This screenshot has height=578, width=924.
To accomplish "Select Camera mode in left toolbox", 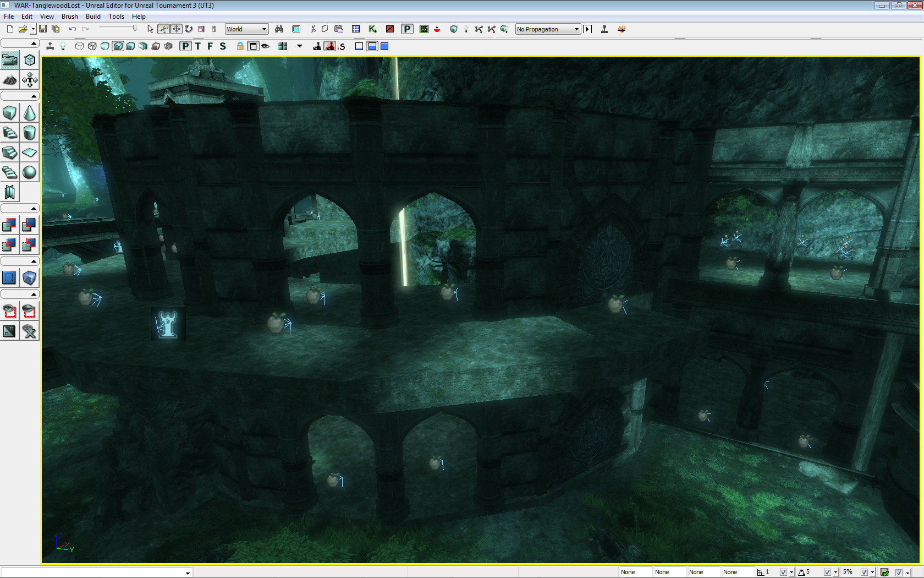I will click(10, 60).
